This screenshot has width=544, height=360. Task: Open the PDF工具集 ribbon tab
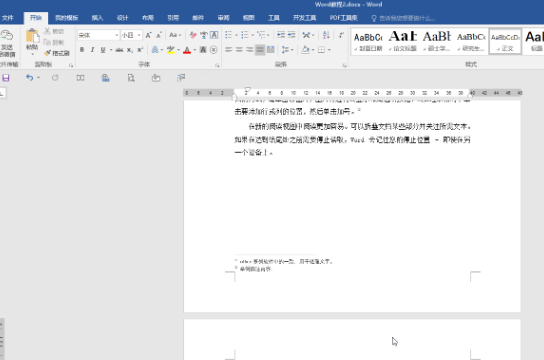(343, 18)
